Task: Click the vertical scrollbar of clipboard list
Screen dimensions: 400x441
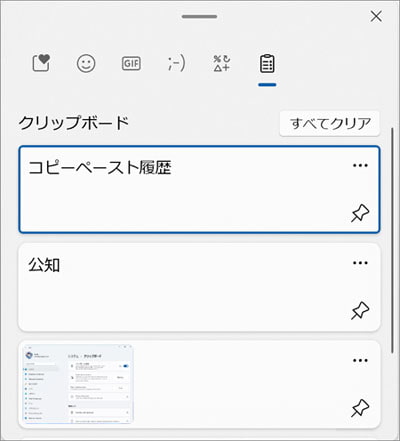Action: point(393,240)
